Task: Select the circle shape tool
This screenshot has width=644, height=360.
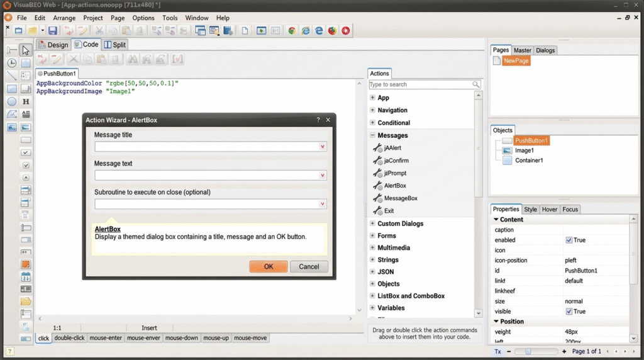Action: (x=12, y=101)
